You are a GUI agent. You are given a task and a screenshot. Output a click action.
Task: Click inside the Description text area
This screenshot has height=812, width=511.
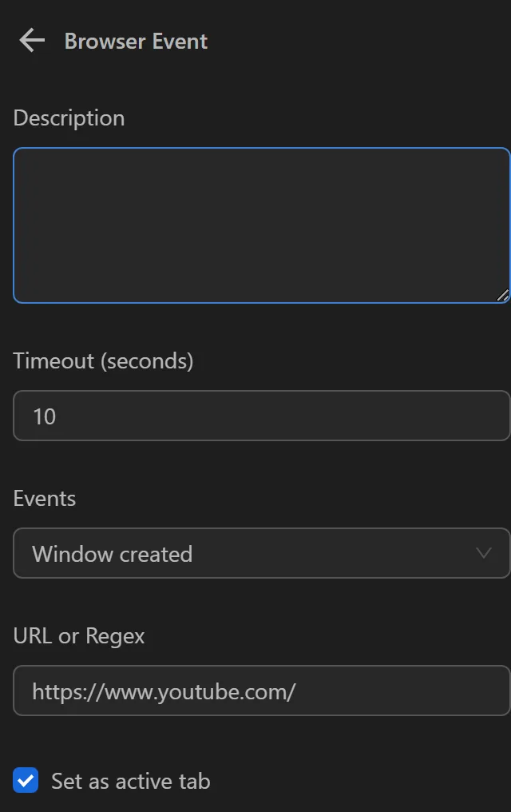coord(261,225)
